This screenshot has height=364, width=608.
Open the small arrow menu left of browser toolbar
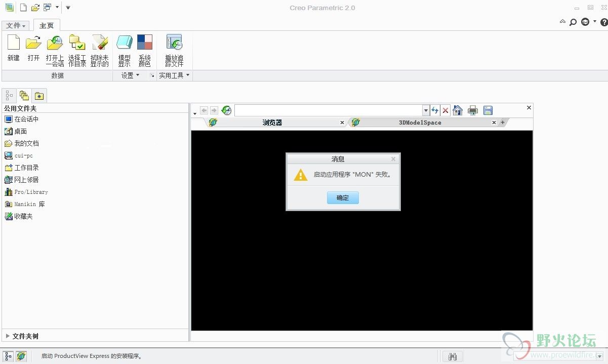[x=195, y=113]
